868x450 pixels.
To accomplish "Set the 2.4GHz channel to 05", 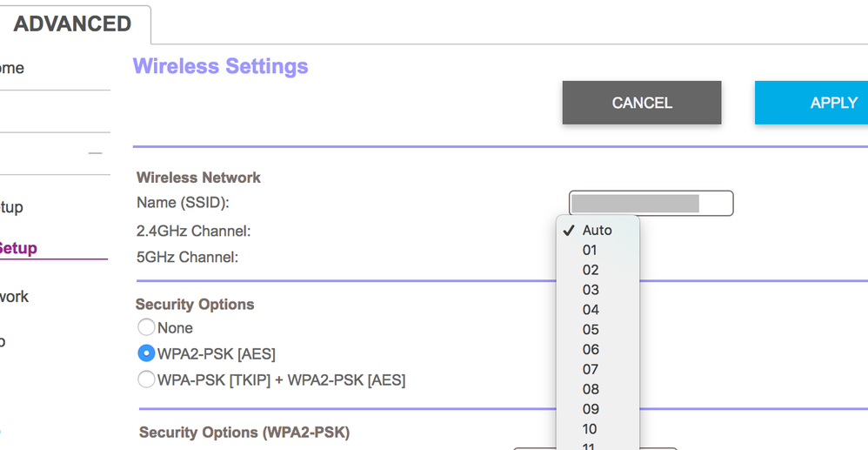I will click(591, 330).
